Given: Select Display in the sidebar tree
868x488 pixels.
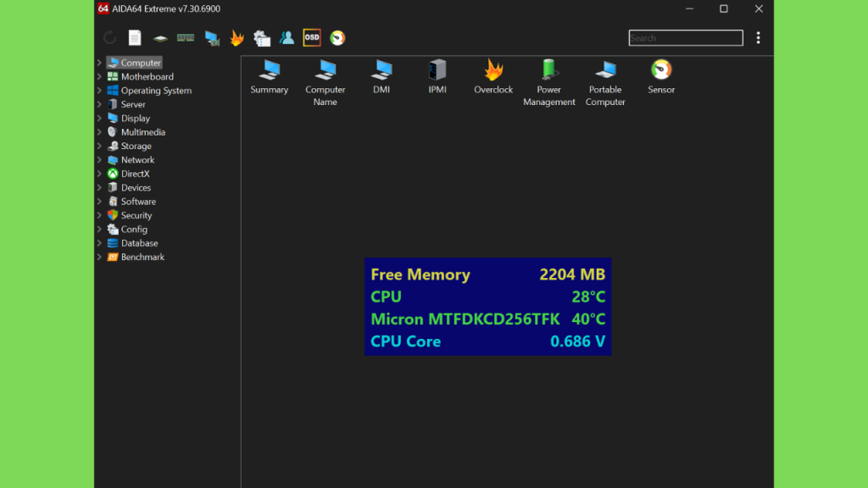Looking at the screenshot, I should [x=129, y=118].
